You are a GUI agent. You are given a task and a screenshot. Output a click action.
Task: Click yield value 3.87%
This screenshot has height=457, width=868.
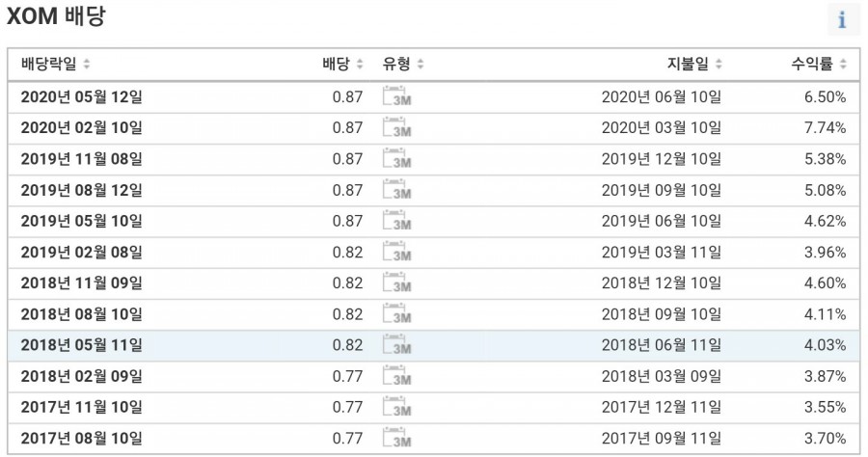click(825, 376)
